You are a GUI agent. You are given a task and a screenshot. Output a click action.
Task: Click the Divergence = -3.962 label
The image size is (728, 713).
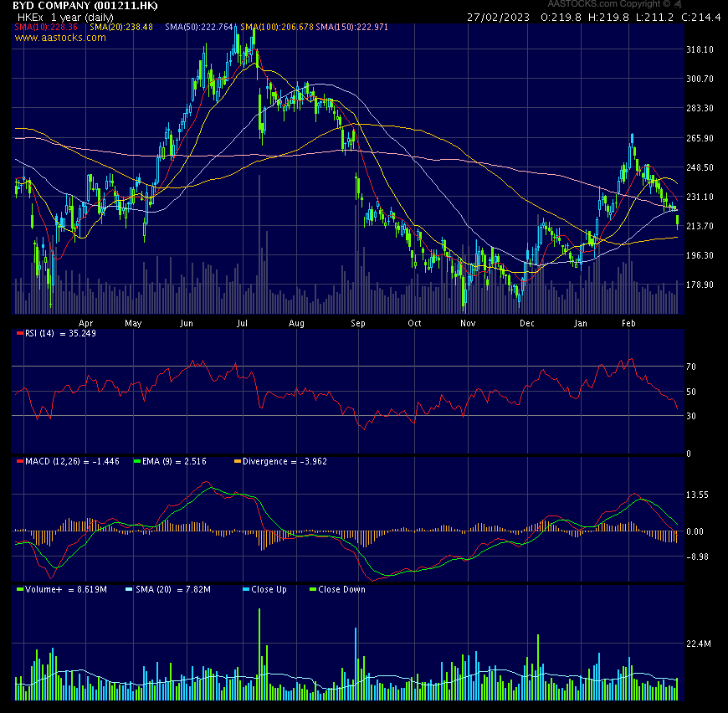coord(285,461)
